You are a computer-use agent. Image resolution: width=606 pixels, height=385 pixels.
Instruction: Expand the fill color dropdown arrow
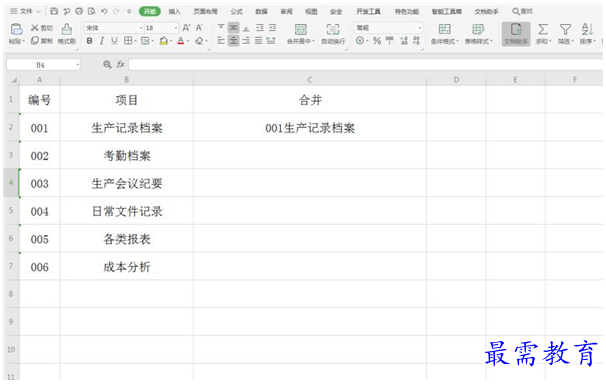point(171,41)
